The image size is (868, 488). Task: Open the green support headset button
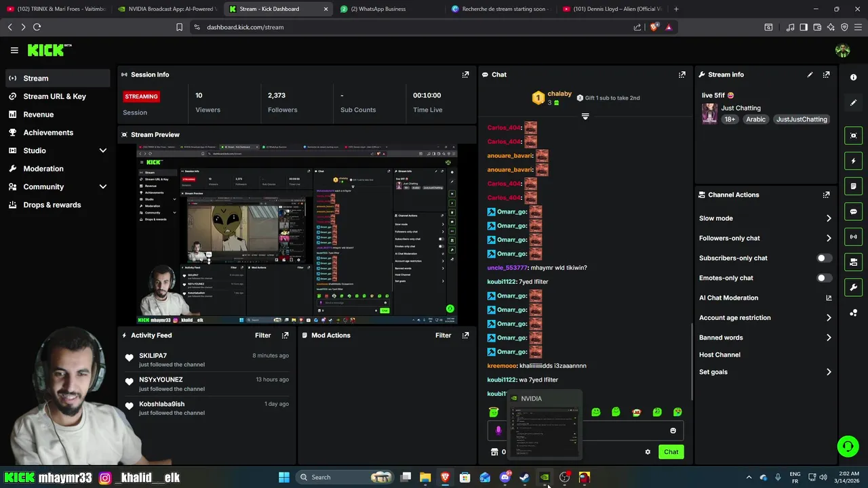click(848, 446)
